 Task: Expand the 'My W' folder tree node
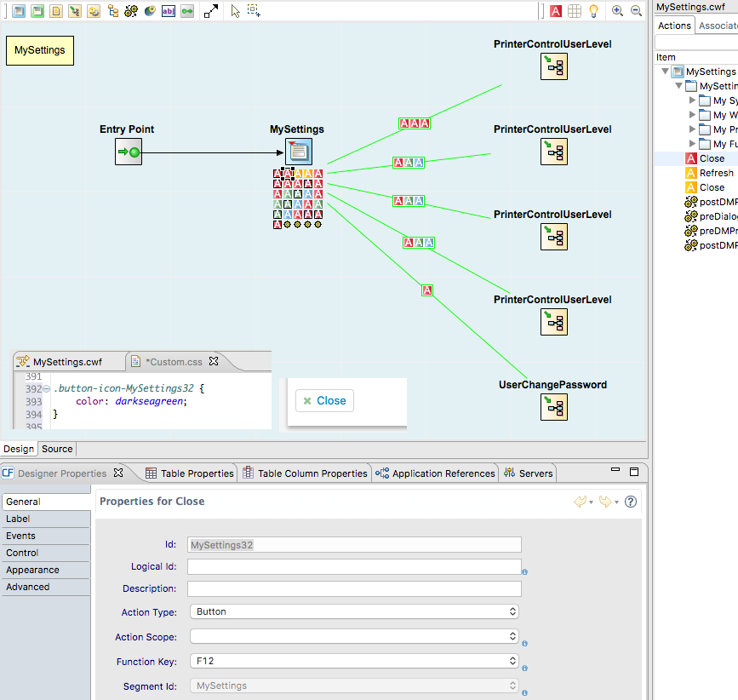pyautogui.click(x=692, y=115)
